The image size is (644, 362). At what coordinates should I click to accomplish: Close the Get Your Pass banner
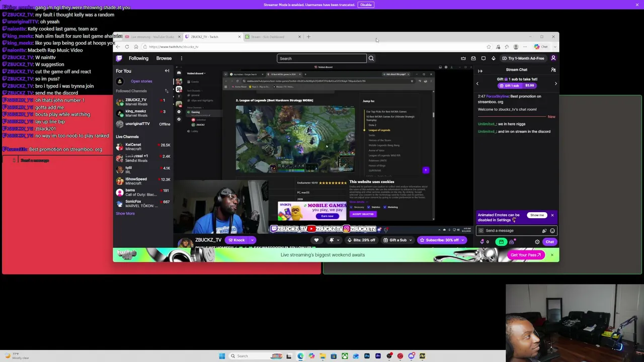click(x=552, y=255)
